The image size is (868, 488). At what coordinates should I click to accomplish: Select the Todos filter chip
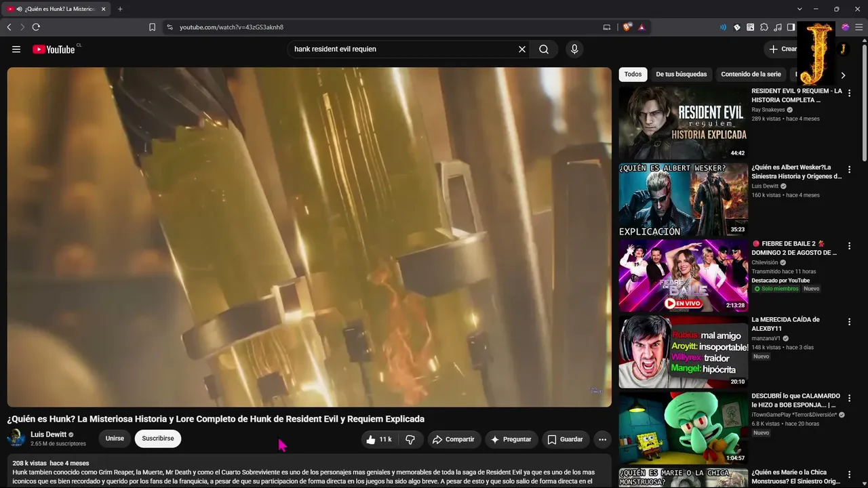[633, 75]
